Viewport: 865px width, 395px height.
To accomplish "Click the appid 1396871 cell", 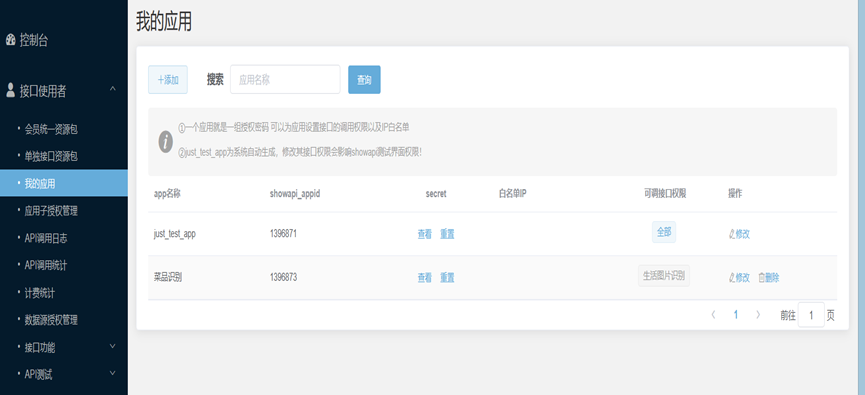I will (x=284, y=234).
